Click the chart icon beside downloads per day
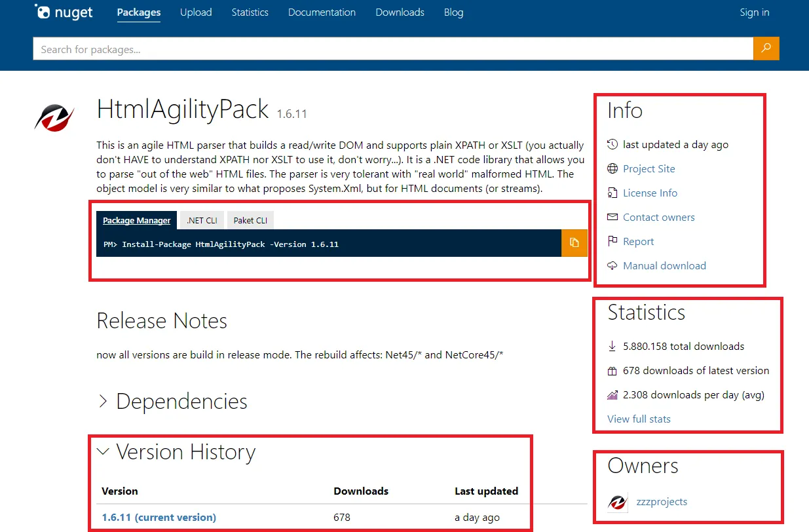 pyautogui.click(x=612, y=395)
